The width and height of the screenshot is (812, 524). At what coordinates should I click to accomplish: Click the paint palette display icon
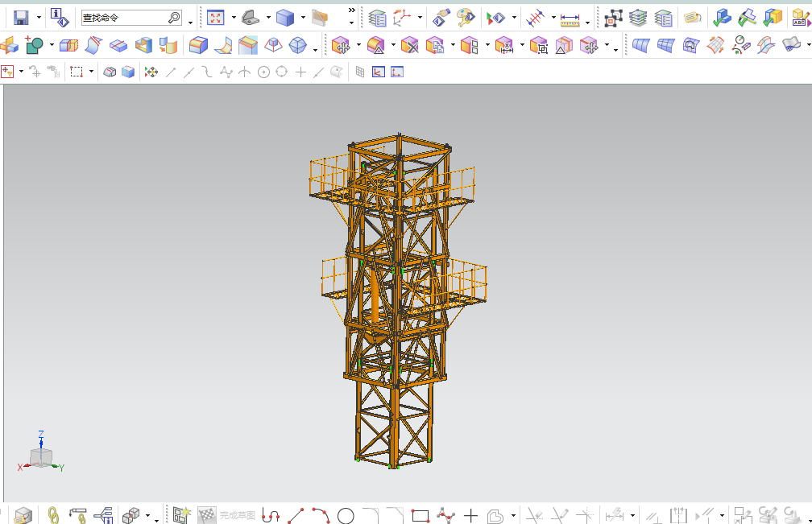click(466, 18)
